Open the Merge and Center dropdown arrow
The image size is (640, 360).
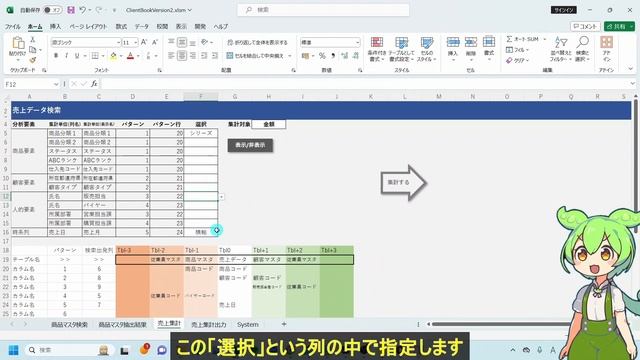[290, 56]
